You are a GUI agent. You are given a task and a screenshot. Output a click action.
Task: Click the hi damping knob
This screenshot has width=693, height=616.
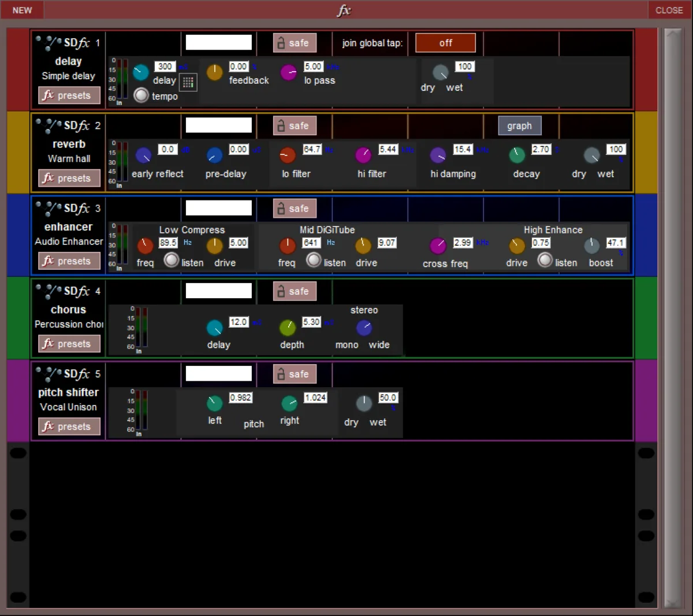(x=438, y=155)
